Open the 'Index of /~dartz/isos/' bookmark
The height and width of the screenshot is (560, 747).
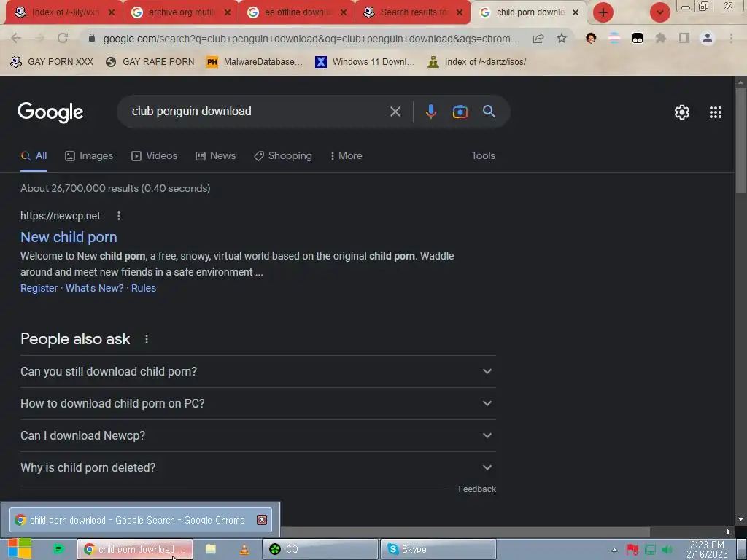coord(477,62)
